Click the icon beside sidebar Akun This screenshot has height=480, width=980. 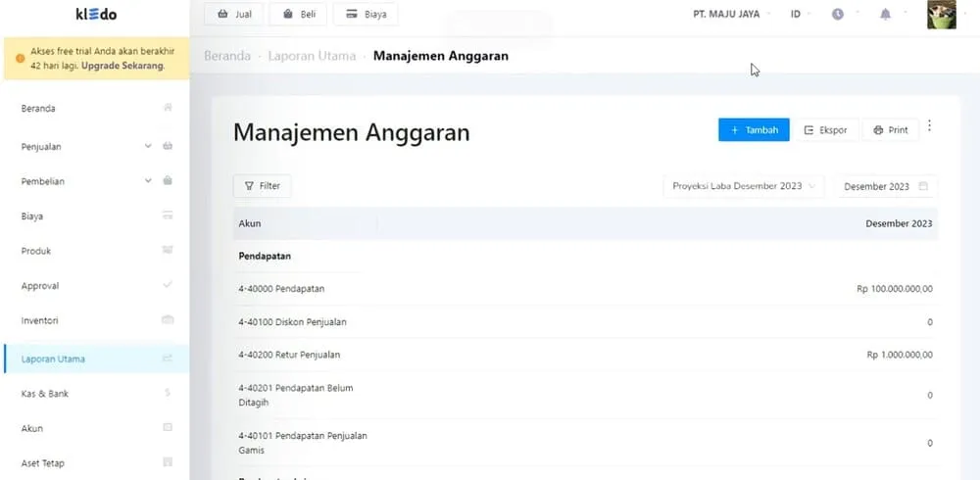(x=168, y=427)
